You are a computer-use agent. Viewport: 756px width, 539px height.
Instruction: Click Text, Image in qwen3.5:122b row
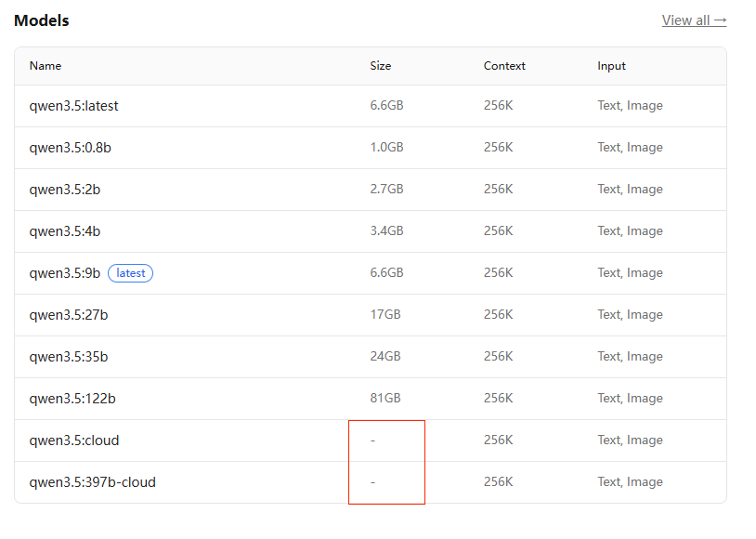630,399
